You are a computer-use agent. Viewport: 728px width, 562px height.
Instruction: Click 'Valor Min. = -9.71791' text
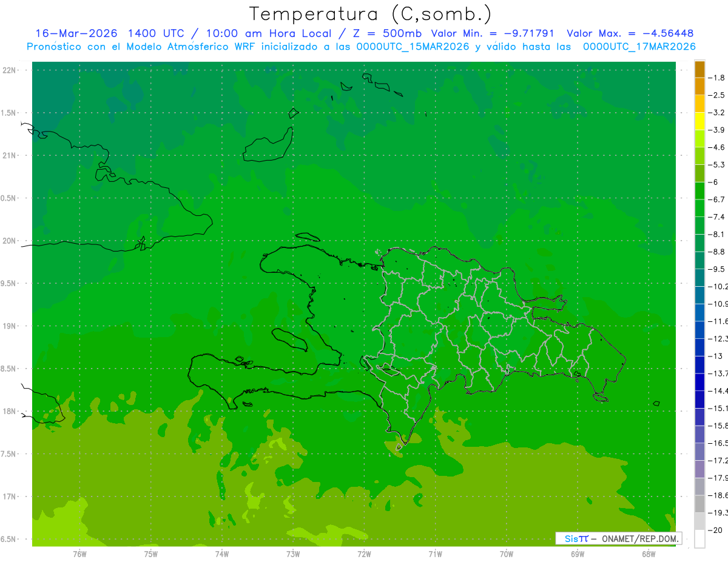pyautogui.click(x=492, y=33)
